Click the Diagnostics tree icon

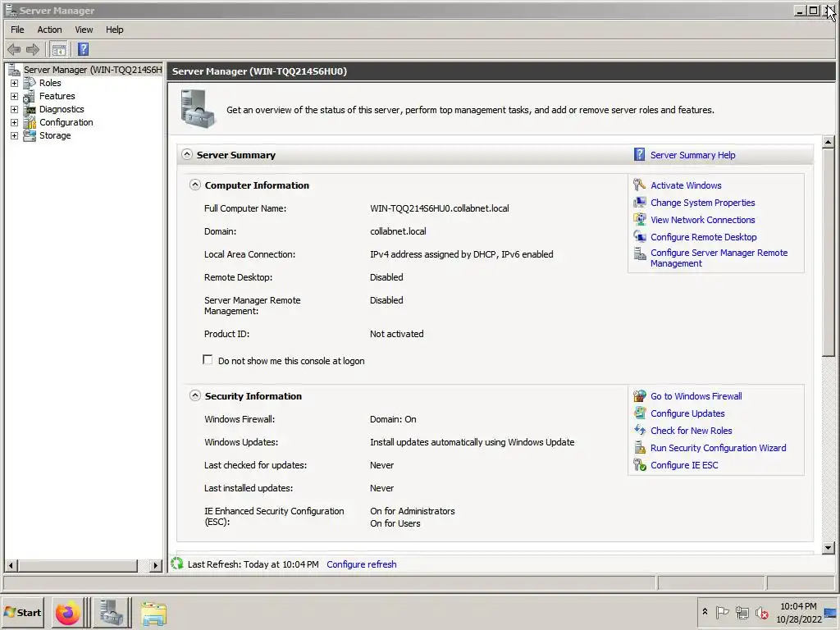30,109
